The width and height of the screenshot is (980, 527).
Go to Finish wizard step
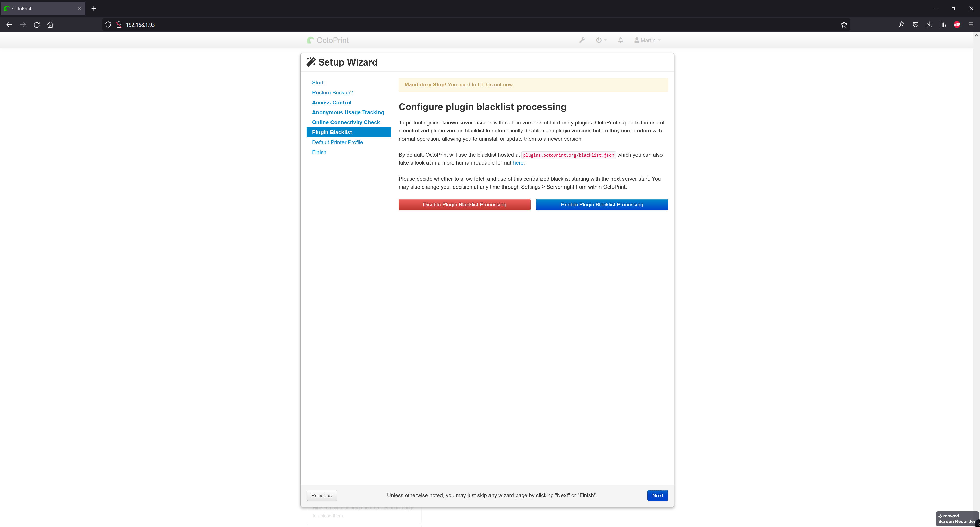(319, 152)
